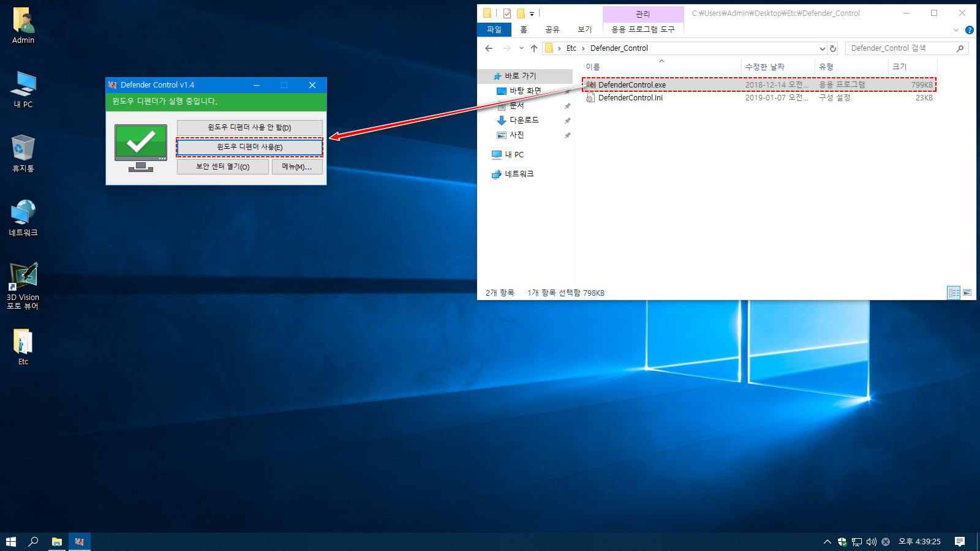Switch to the 공유 ribbon tab
Image resolution: width=980 pixels, height=551 pixels.
(552, 29)
